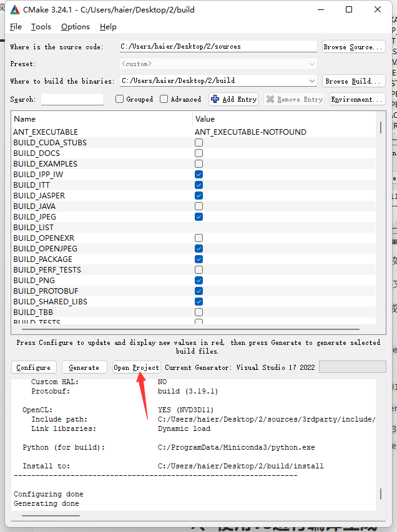Uncheck BUILD_ITT option
This screenshot has width=397, height=532.
(x=199, y=185)
